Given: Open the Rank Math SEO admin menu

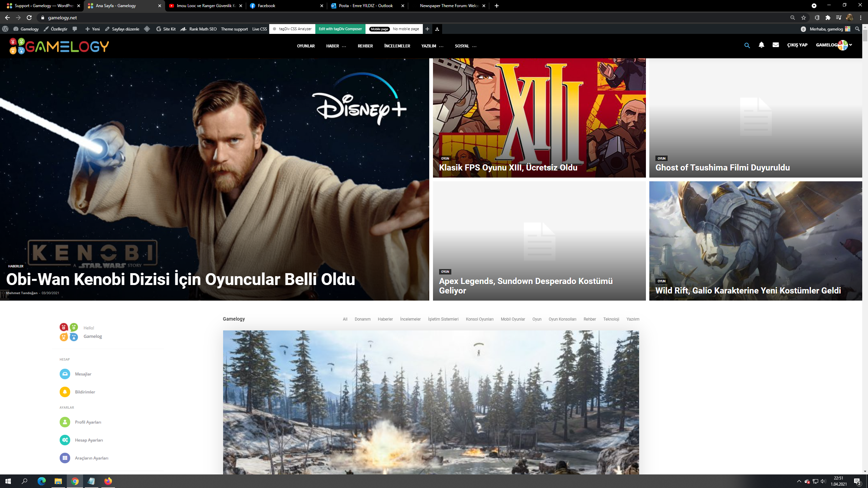Looking at the screenshot, I should tap(199, 29).
